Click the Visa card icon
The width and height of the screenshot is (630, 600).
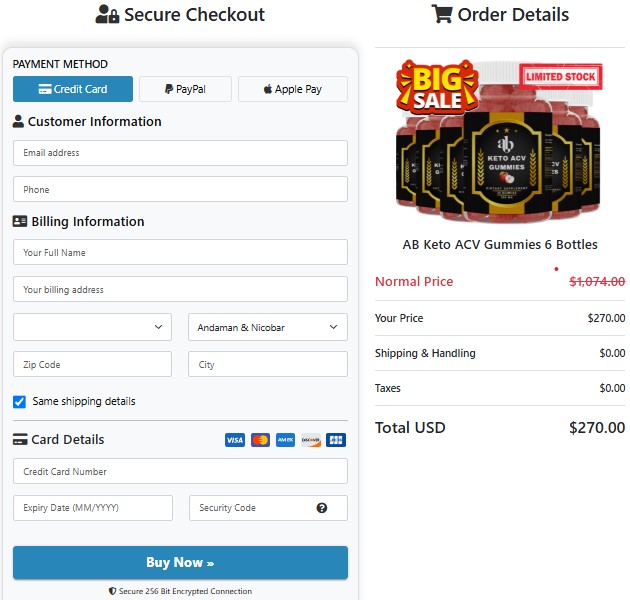tap(235, 440)
